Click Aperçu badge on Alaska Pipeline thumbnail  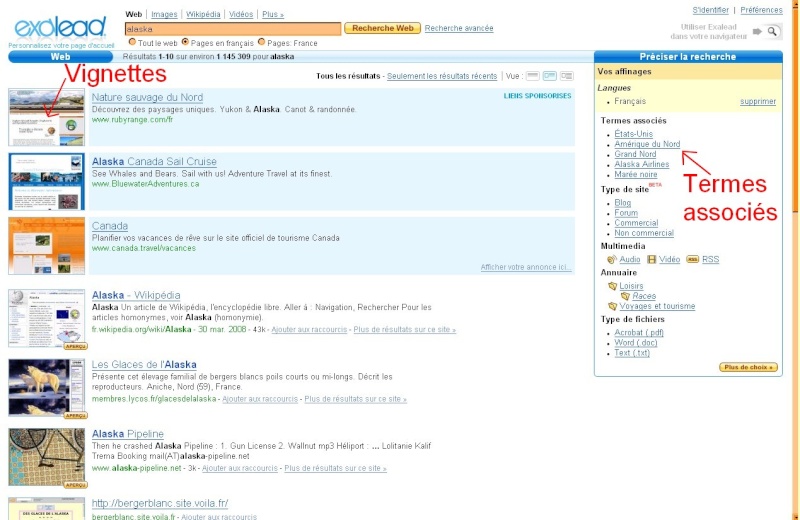click(76, 485)
